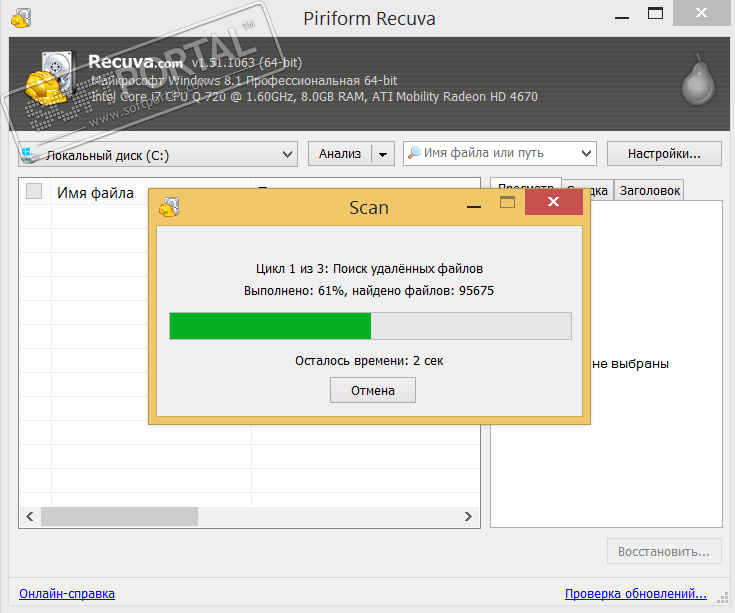Click the Recuva.com header text
The width and height of the screenshot is (735, 613).
tap(135, 61)
